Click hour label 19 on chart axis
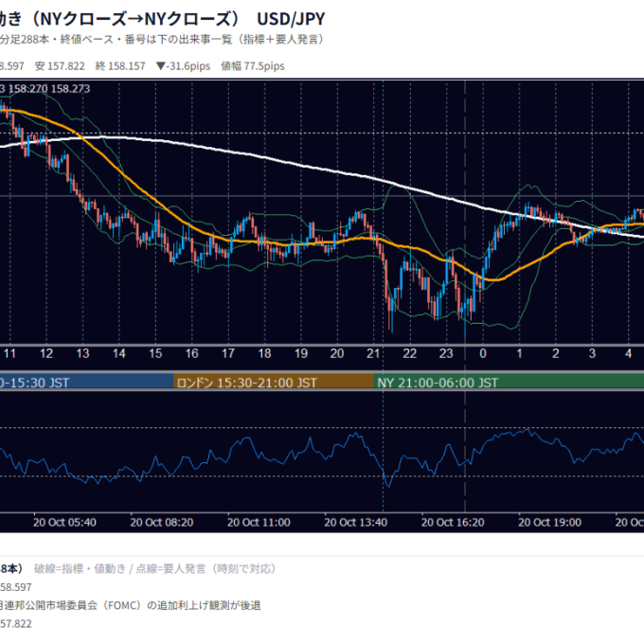 pyautogui.click(x=300, y=353)
